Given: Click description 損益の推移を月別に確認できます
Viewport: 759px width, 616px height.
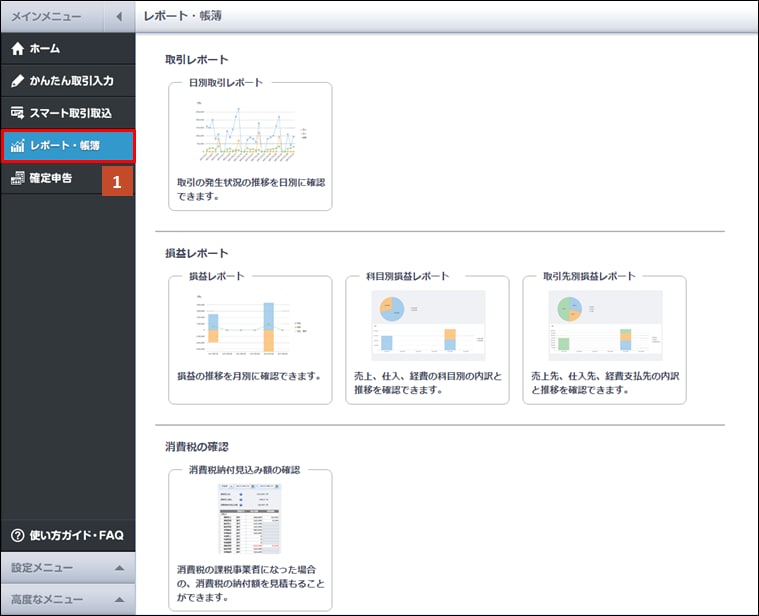Looking at the screenshot, I should (x=249, y=376).
